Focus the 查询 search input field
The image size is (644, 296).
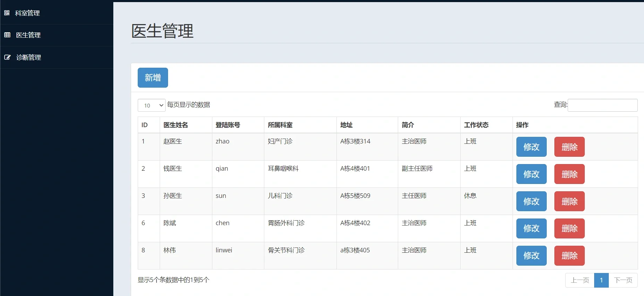point(603,105)
